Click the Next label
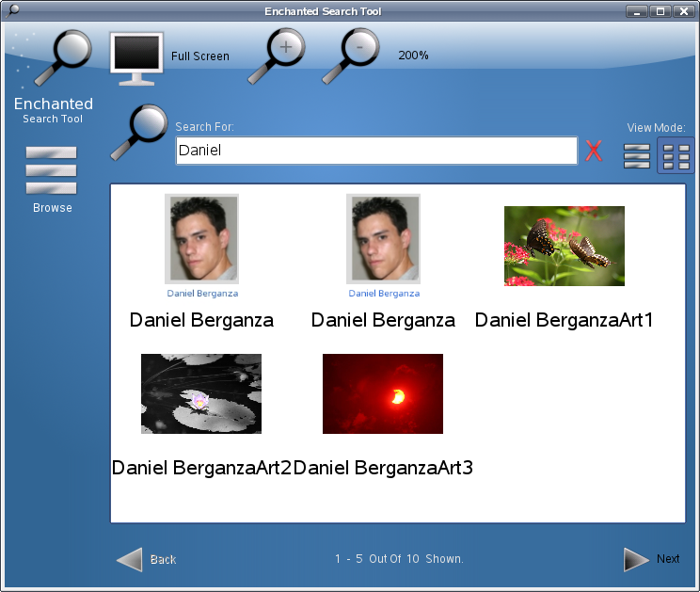Image resolution: width=700 pixels, height=592 pixels. tap(668, 559)
